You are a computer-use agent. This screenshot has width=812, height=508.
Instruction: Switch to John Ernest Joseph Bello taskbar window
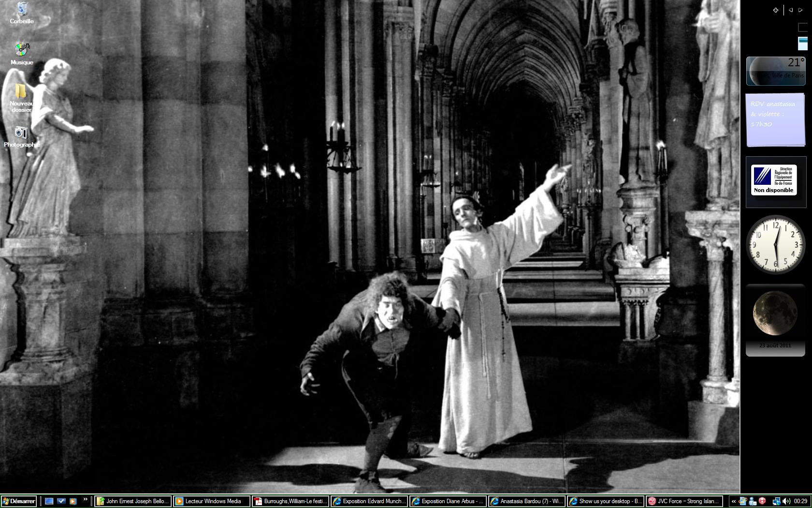tap(133, 501)
